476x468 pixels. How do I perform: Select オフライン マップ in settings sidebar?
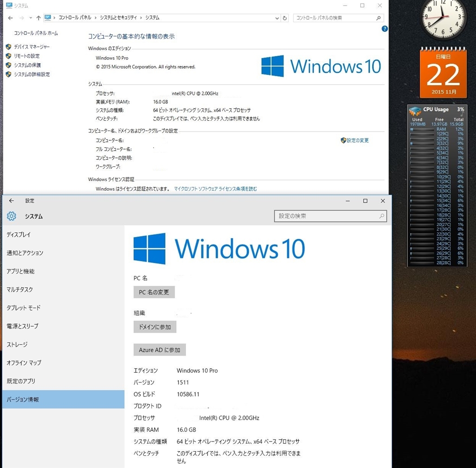(63, 363)
